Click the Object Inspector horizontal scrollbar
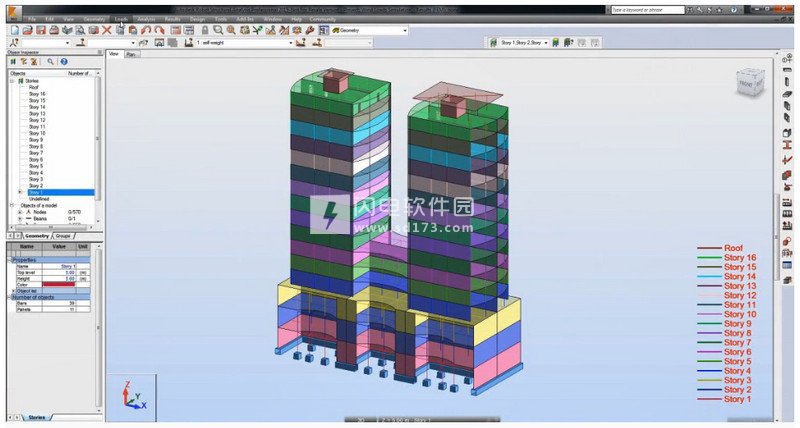Image resolution: width=800 pixels, height=428 pixels. click(x=53, y=228)
